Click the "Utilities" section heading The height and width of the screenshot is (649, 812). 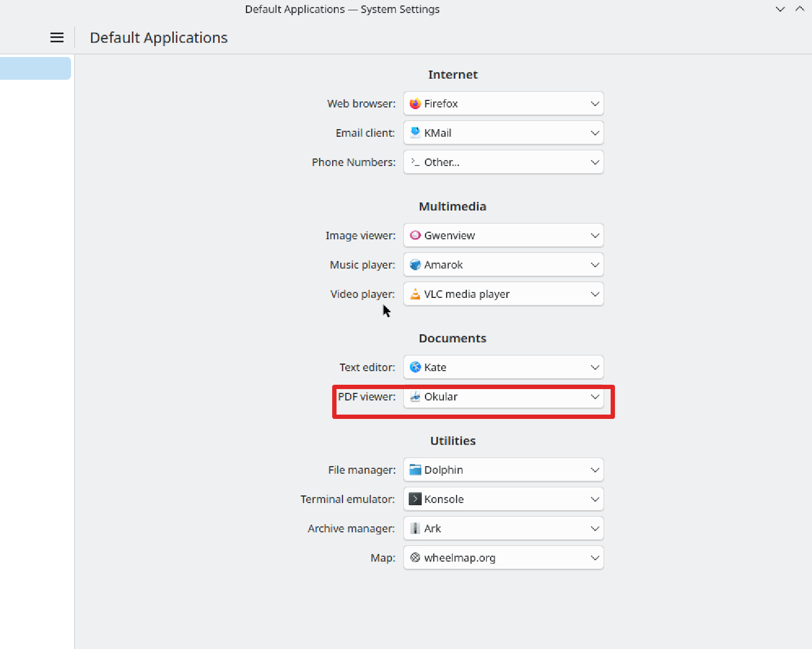coord(453,441)
